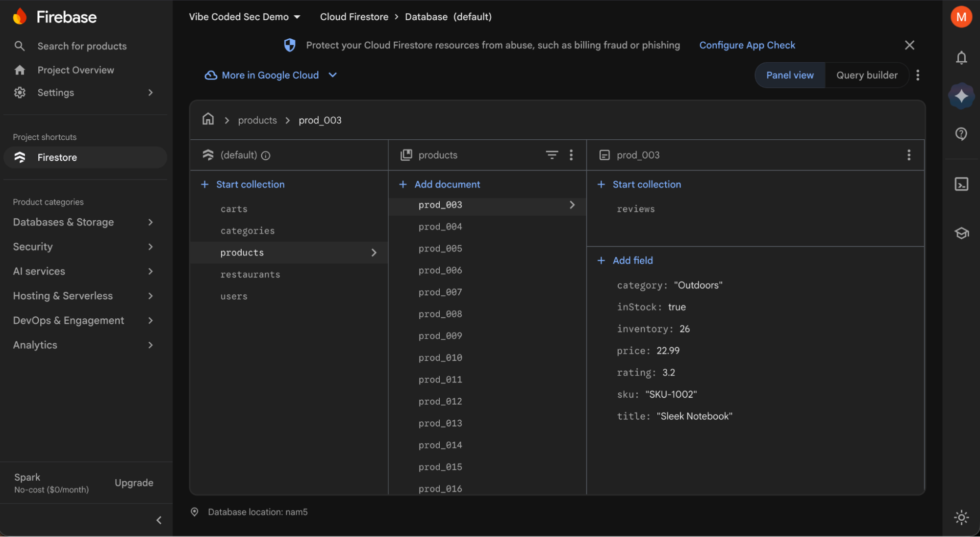Expand the Settings submenu chevron

pos(151,93)
